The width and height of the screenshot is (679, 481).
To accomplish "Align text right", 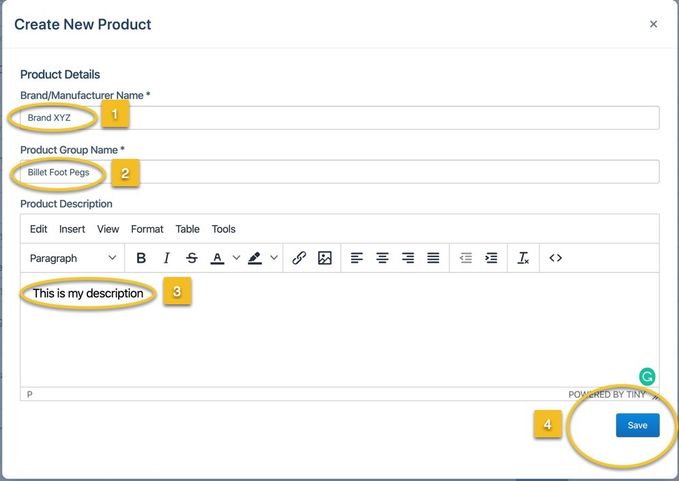I will [x=408, y=258].
